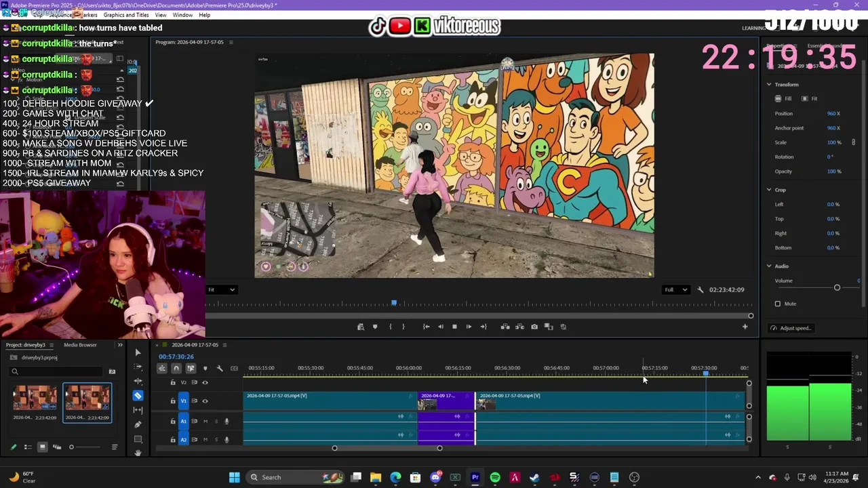The width and height of the screenshot is (868, 488).
Task: Stop playback in Program monitor
Action: [454, 327]
